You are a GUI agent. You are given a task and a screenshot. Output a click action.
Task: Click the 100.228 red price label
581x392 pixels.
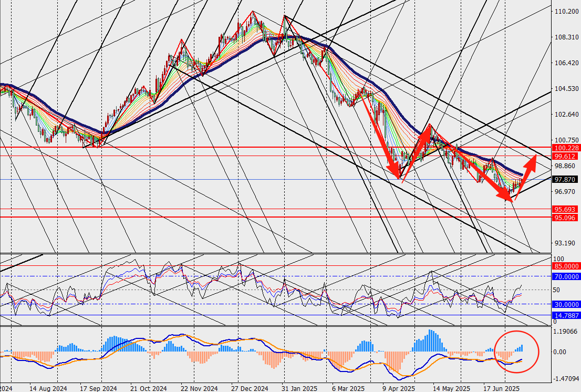pos(566,148)
